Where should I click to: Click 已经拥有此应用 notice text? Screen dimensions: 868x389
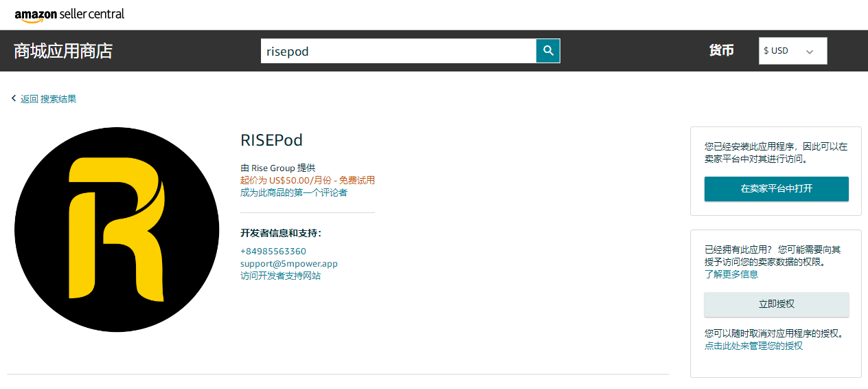point(773,256)
